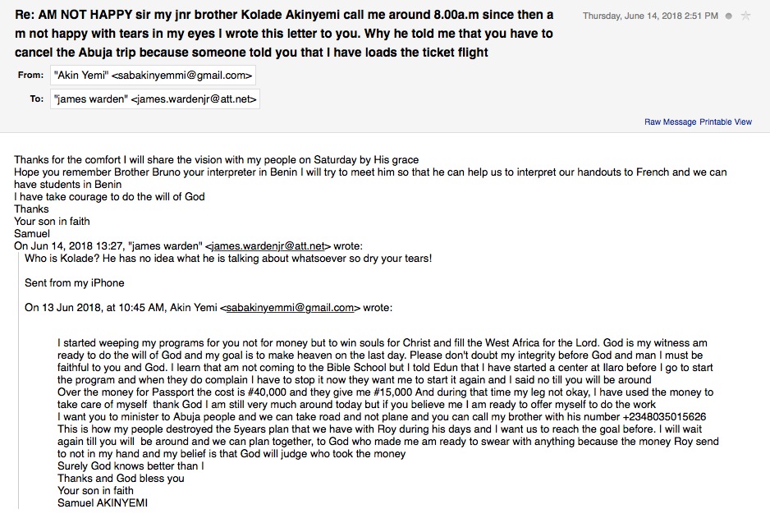Star this email message

745,16
